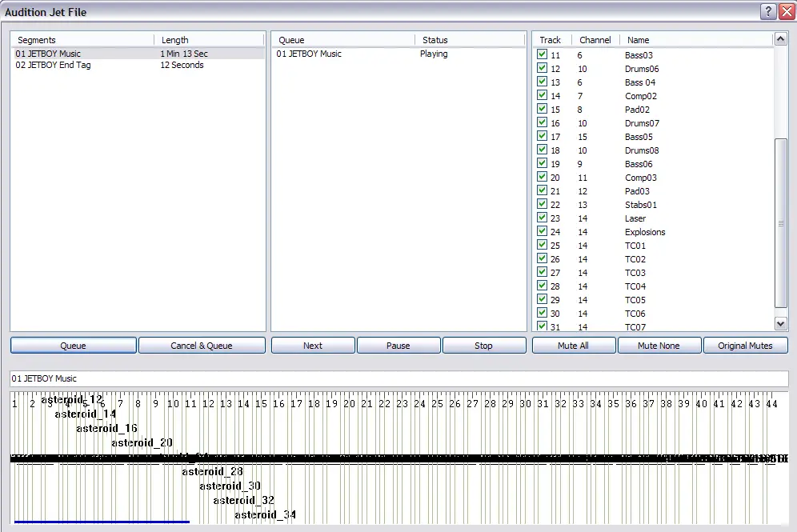Click Mute None button
The height and width of the screenshot is (532, 797).
click(x=659, y=346)
